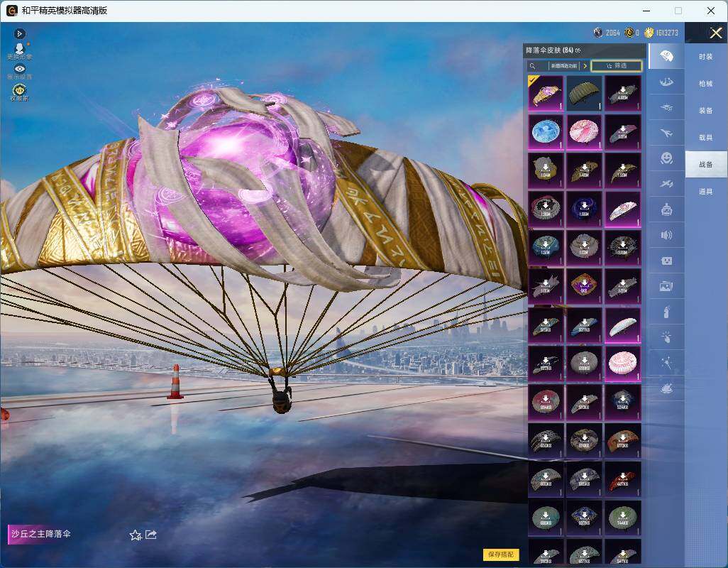The width and height of the screenshot is (728, 568).
Task: Click the yellow 保存搭配 button
Action: click(x=500, y=555)
